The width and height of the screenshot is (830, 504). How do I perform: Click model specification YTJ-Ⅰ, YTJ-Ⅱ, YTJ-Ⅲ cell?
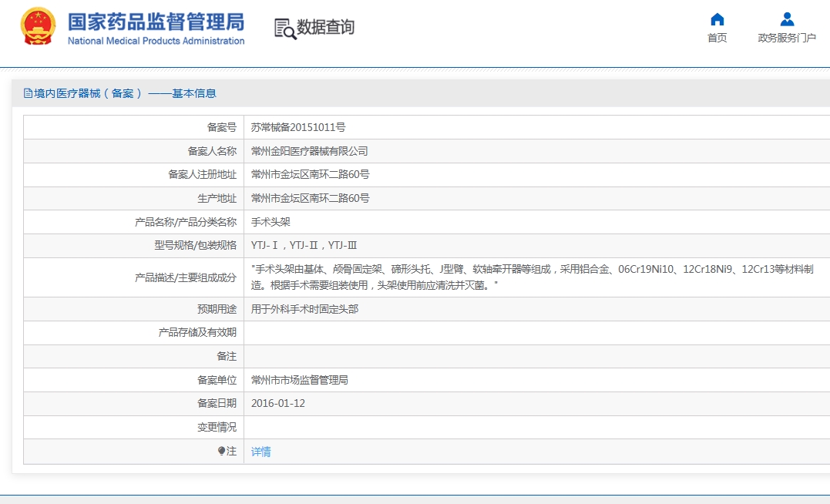304,246
